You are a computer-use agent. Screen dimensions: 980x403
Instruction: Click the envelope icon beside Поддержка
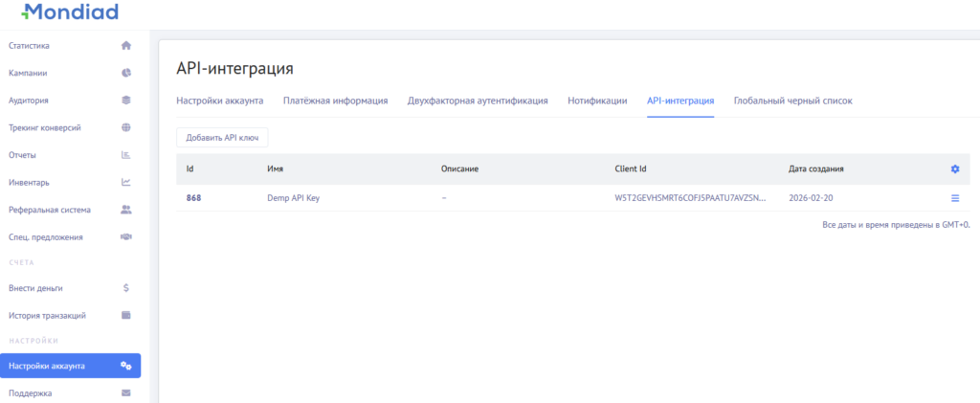click(125, 393)
